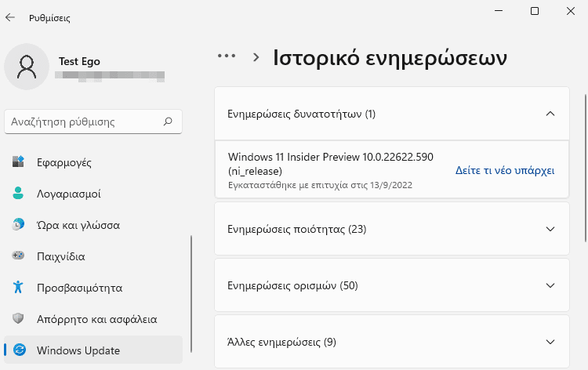Collapse Ενημερώσεις δυνατοτήτων (1) chevron

[x=550, y=114]
